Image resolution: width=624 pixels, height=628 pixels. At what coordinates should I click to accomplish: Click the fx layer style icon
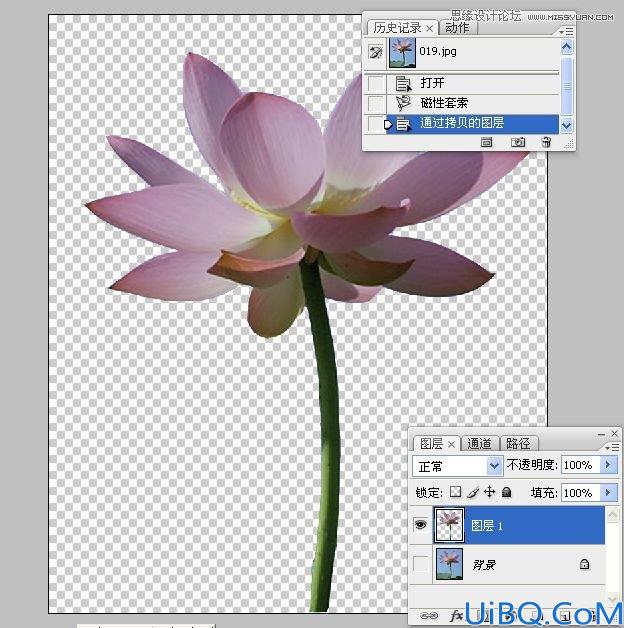pos(456,616)
